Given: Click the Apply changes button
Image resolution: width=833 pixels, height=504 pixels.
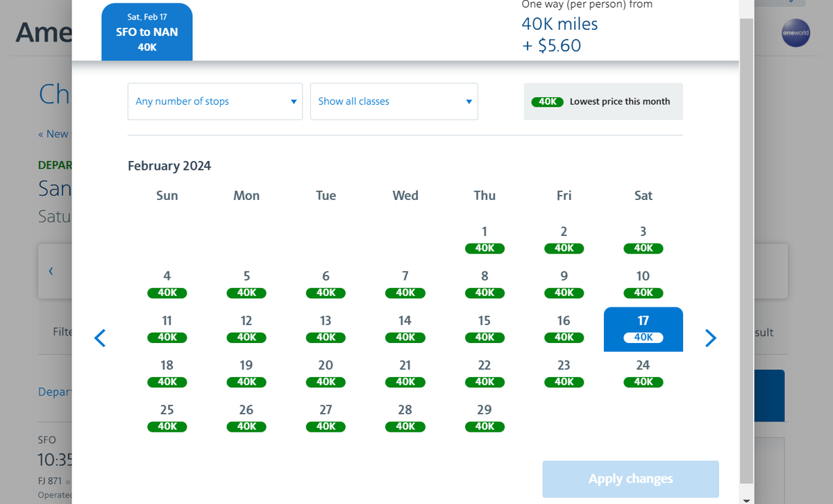Looking at the screenshot, I should (630, 479).
